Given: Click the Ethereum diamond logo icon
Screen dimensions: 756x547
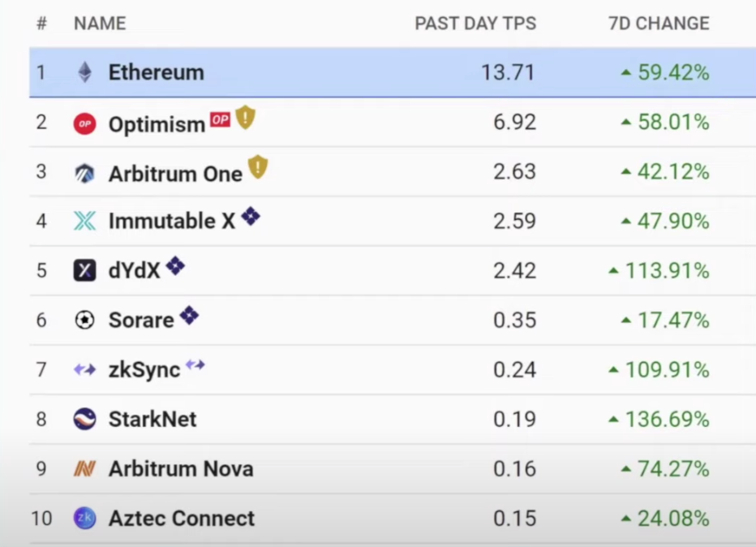Looking at the screenshot, I should pos(84,72).
